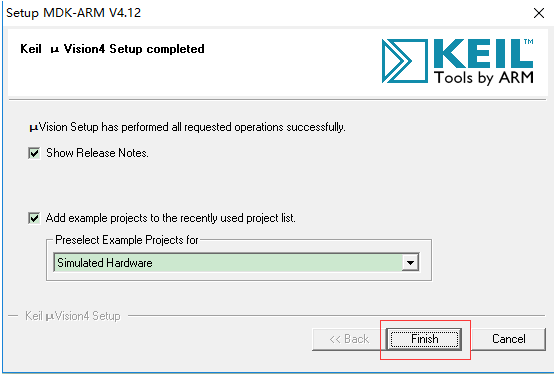Viewport: 554px width, 377px height.
Task: Click the "Keil µVision4 Setup completed" heading
Action: coord(112,49)
